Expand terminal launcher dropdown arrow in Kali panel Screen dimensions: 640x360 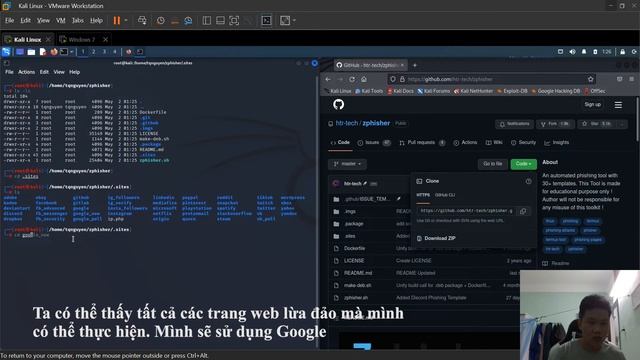pyautogui.click(x=72, y=52)
